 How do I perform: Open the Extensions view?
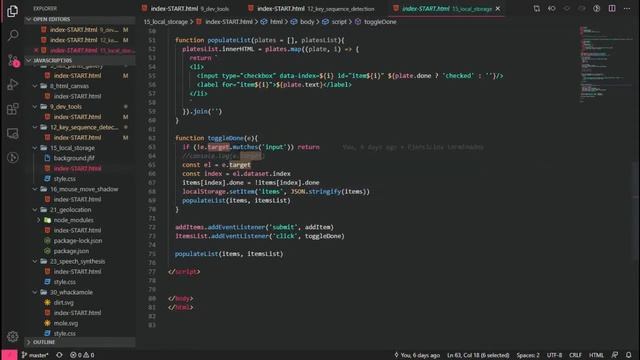click(x=12, y=109)
